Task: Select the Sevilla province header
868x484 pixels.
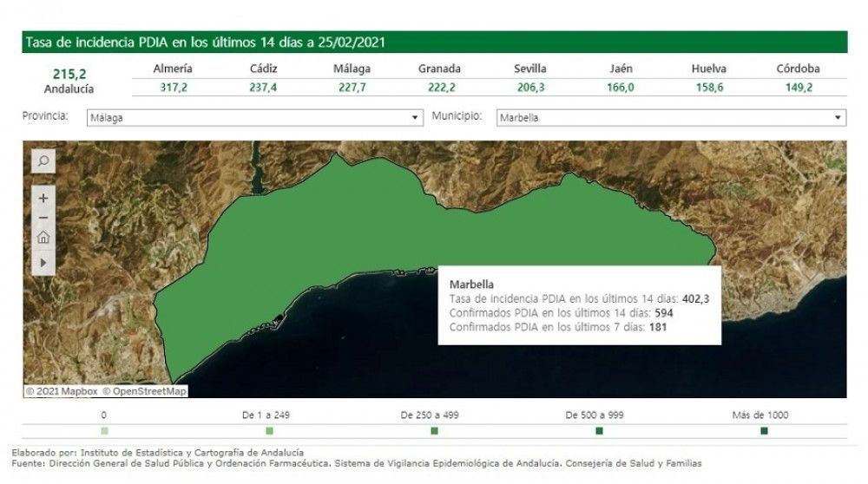Action: (x=529, y=69)
